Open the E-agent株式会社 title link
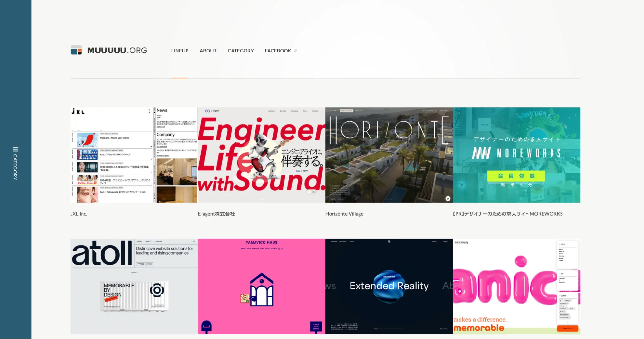Image resolution: width=644 pixels, height=339 pixels. click(x=216, y=214)
